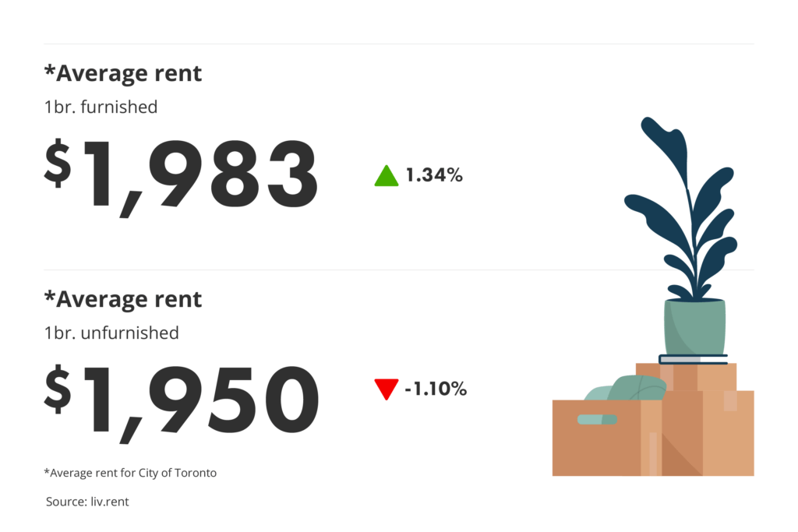The height and width of the screenshot is (532, 798).
Task: Click the -1.10% decrease value
Action: [436, 389]
